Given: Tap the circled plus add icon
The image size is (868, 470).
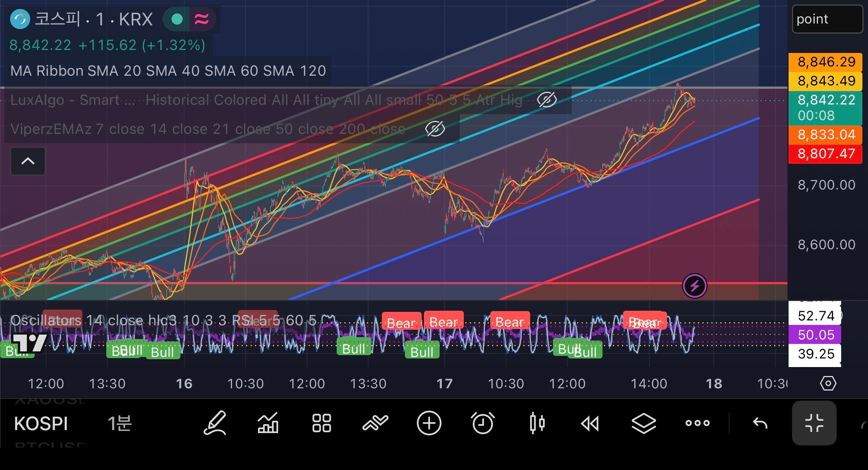Looking at the screenshot, I should pyautogui.click(x=429, y=423).
